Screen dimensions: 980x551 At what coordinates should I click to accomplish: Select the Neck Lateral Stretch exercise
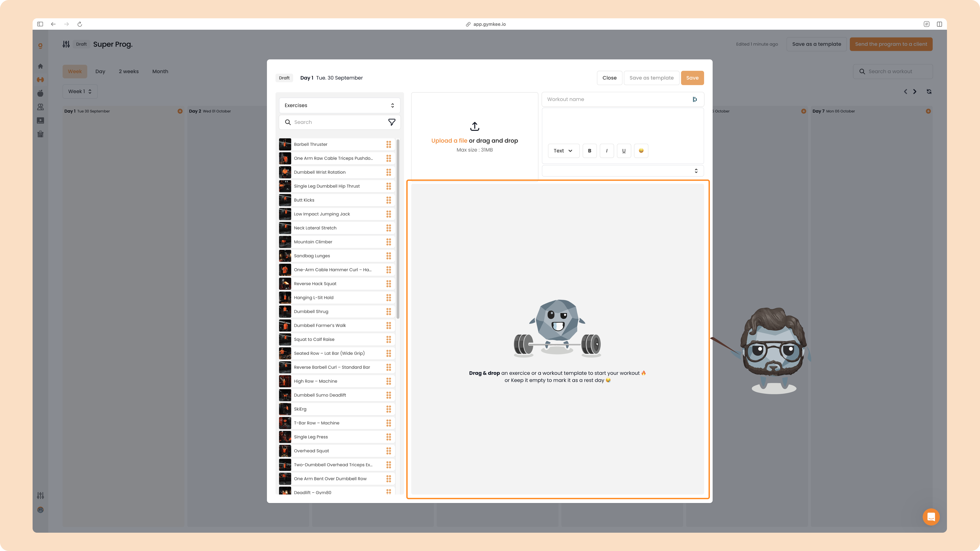pos(337,228)
